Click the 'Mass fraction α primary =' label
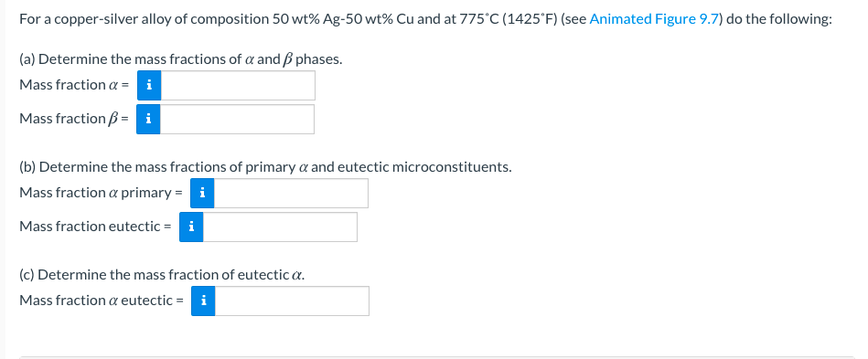 click(x=101, y=193)
